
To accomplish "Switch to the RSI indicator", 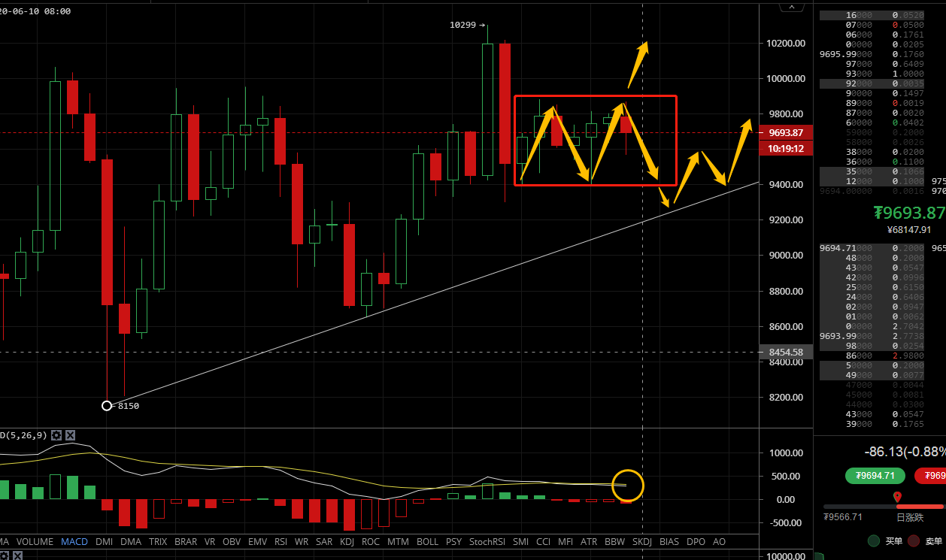I will tap(280, 541).
